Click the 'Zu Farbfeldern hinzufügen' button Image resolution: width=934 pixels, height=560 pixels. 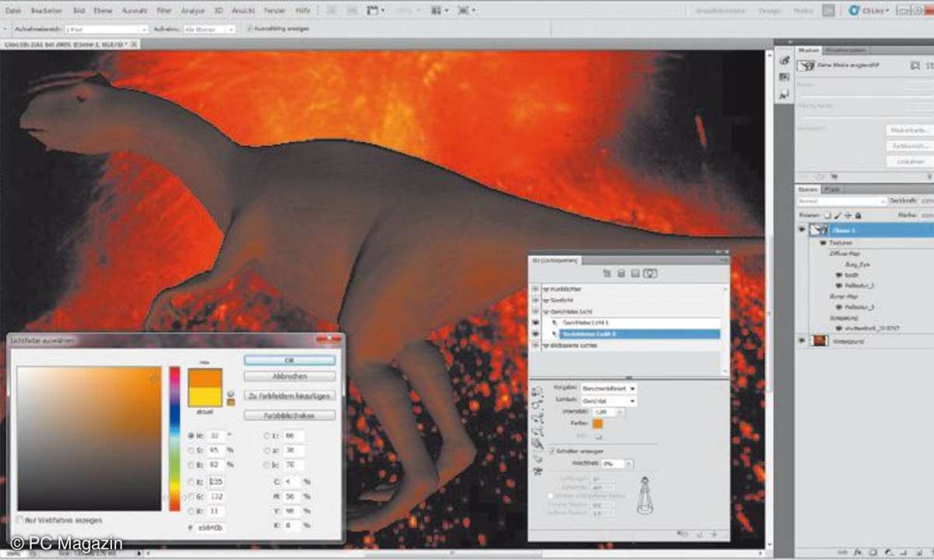pos(290,396)
